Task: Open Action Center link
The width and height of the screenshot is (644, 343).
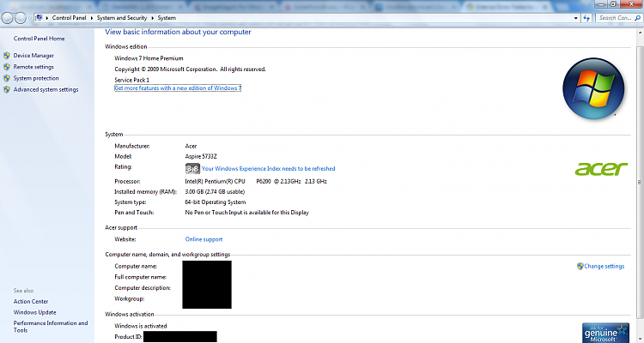Action: click(x=31, y=301)
